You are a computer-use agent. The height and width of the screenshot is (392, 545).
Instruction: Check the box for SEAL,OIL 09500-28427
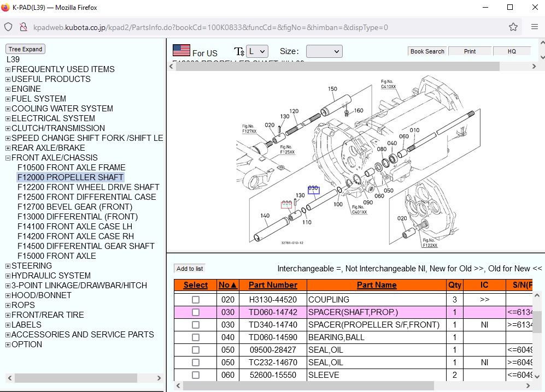point(196,349)
